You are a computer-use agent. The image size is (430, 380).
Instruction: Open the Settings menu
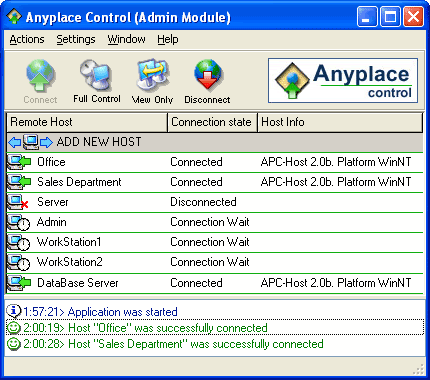[76, 39]
